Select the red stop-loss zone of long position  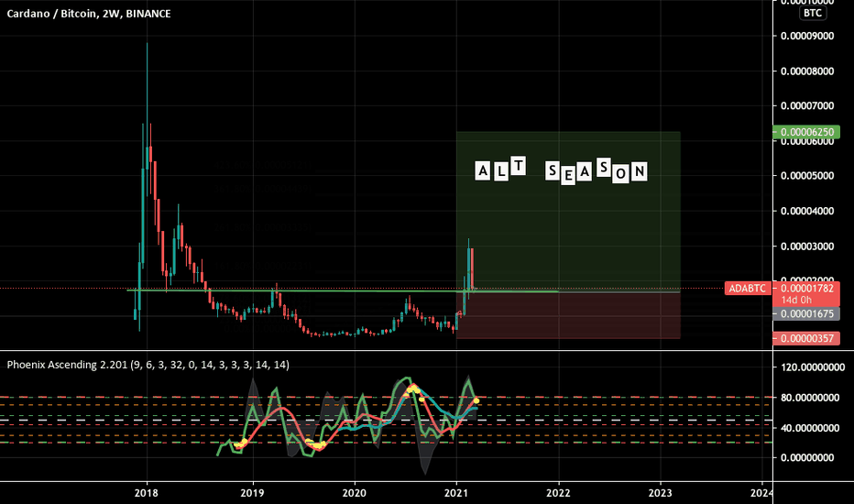coord(568,315)
